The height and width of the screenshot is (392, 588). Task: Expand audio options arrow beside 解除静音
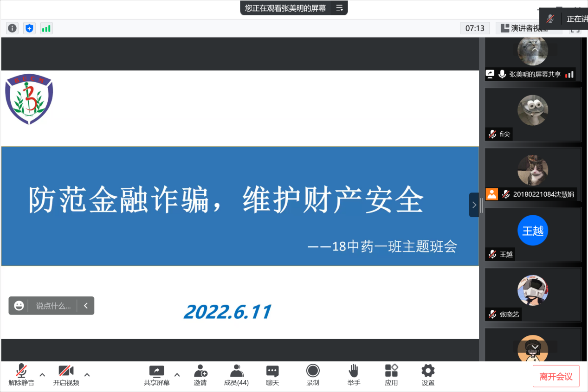pyautogui.click(x=42, y=375)
